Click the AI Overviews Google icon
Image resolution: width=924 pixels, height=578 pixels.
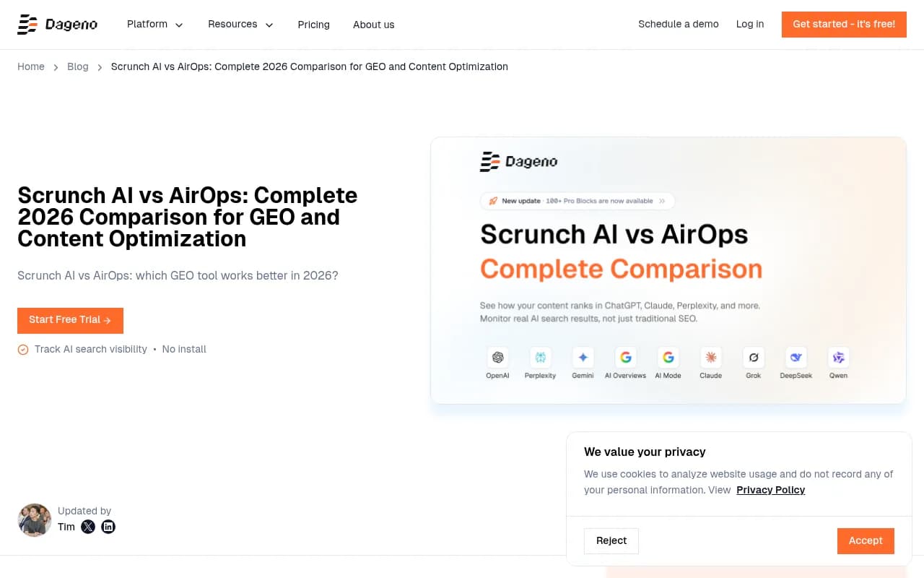coord(625,357)
